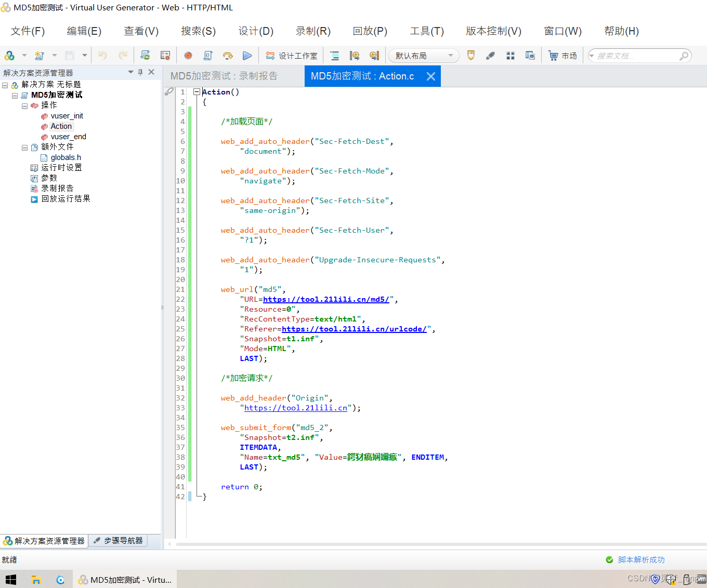Click the urlcode Referer link in code
707x588 pixels.
[354, 329]
